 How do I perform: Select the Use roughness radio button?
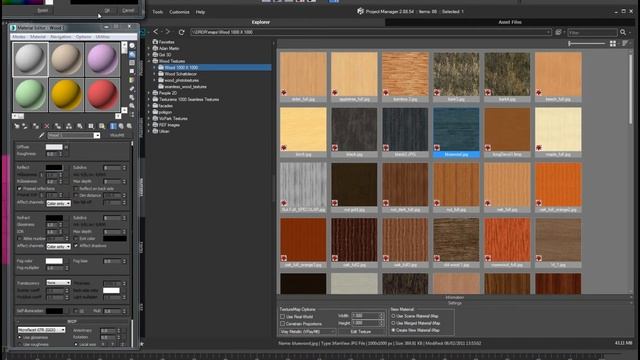tap(20, 344)
